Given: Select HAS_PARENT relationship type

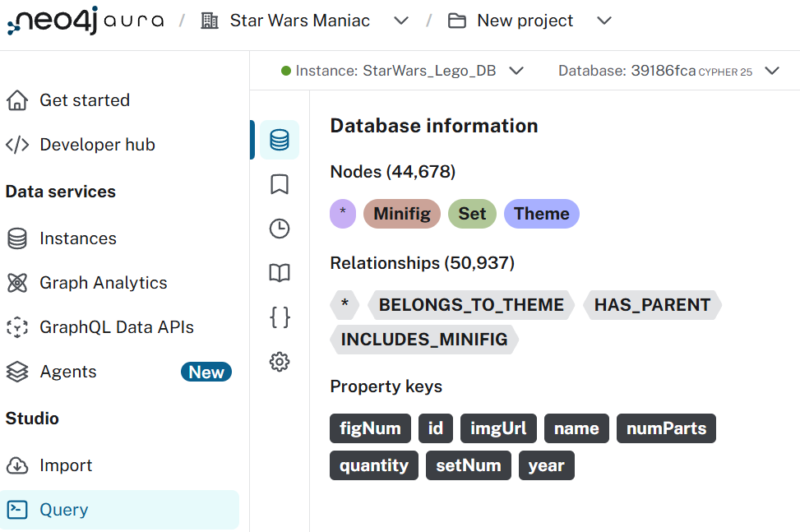Looking at the screenshot, I should [x=652, y=304].
